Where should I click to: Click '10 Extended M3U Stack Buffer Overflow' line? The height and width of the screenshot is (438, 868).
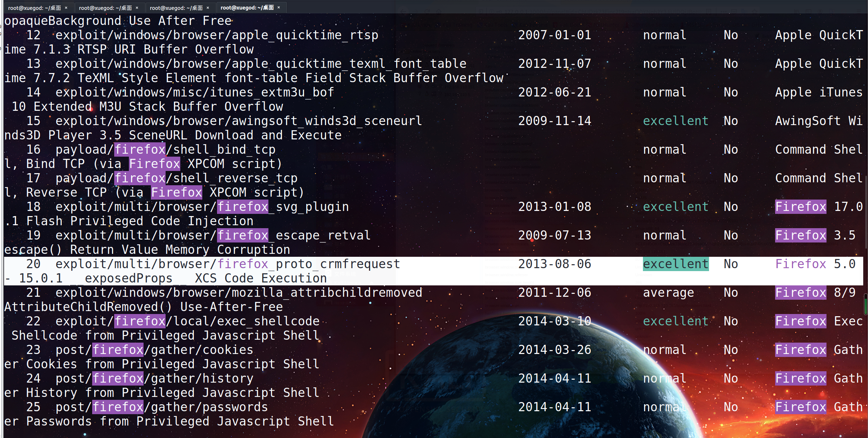pos(147,107)
